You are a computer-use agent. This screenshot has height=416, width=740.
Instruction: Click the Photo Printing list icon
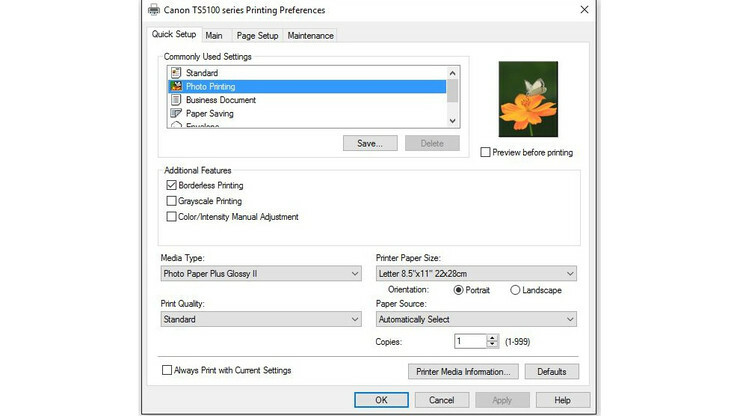click(176, 86)
